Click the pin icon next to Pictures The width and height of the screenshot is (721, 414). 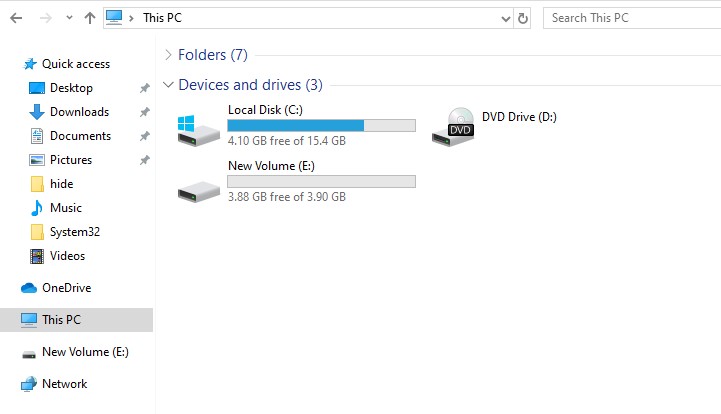pos(144,160)
